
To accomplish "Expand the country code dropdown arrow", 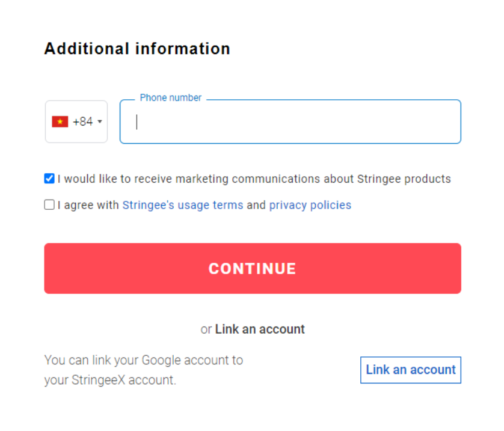I will click(x=99, y=121).
